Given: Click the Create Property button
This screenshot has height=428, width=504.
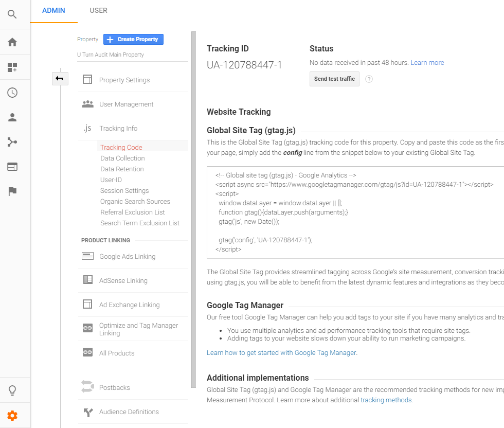Looking at the screenshot, I should pos(133,39).
